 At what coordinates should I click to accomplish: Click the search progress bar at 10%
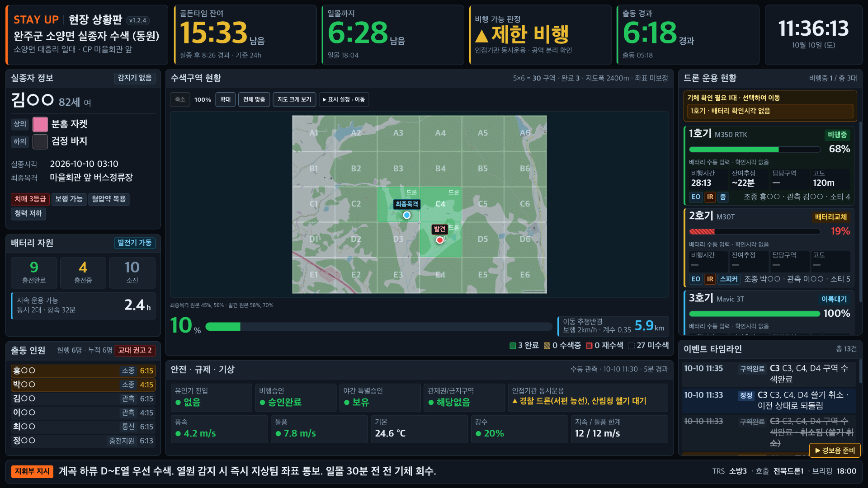click(x=379, y=327)
